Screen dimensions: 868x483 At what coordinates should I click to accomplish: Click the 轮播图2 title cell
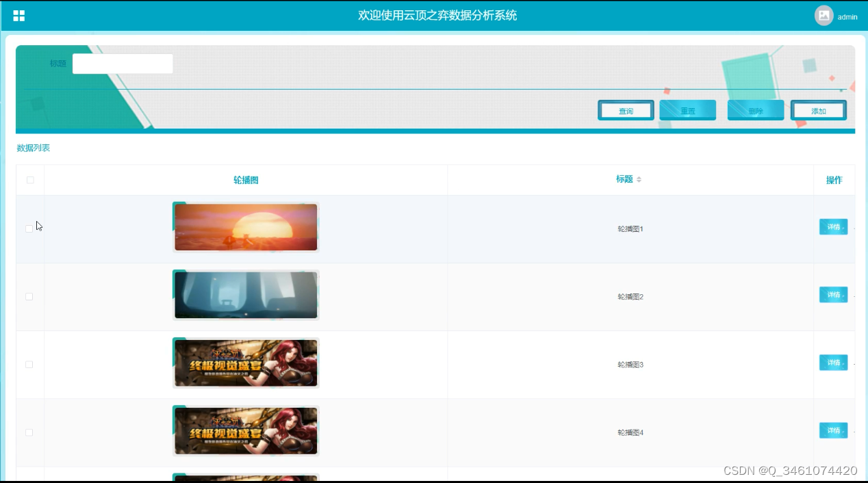click(x=630, y=297)
